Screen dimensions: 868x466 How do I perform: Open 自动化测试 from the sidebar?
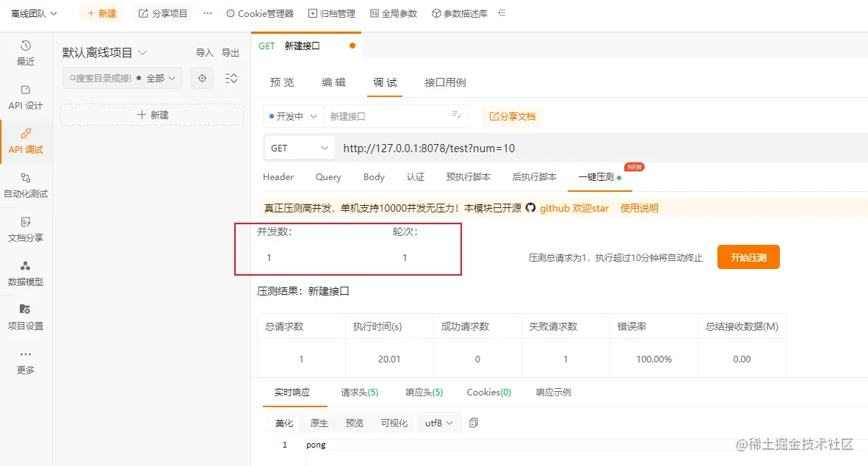pos(26,185)
